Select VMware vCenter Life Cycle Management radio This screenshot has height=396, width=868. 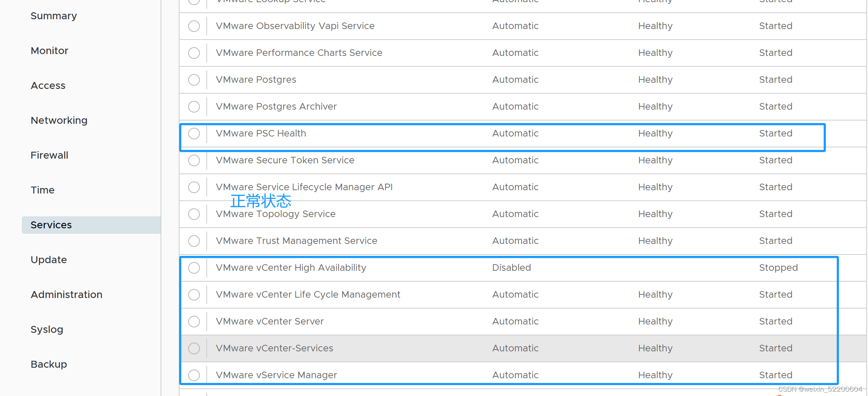pyautogui.click(x=194, y=295)
